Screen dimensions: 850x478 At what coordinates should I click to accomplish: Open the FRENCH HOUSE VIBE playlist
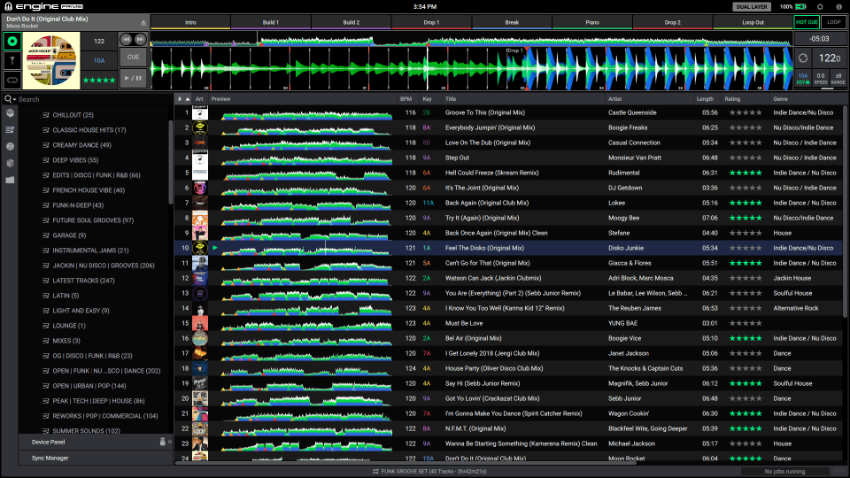[x=88, y=190]
